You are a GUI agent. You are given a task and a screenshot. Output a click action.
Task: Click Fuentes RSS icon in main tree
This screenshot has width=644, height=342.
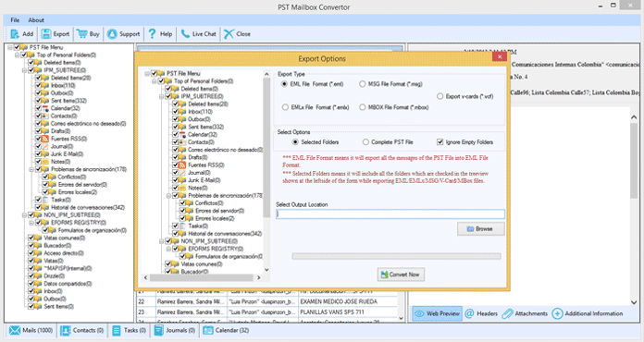coord(45,139)
